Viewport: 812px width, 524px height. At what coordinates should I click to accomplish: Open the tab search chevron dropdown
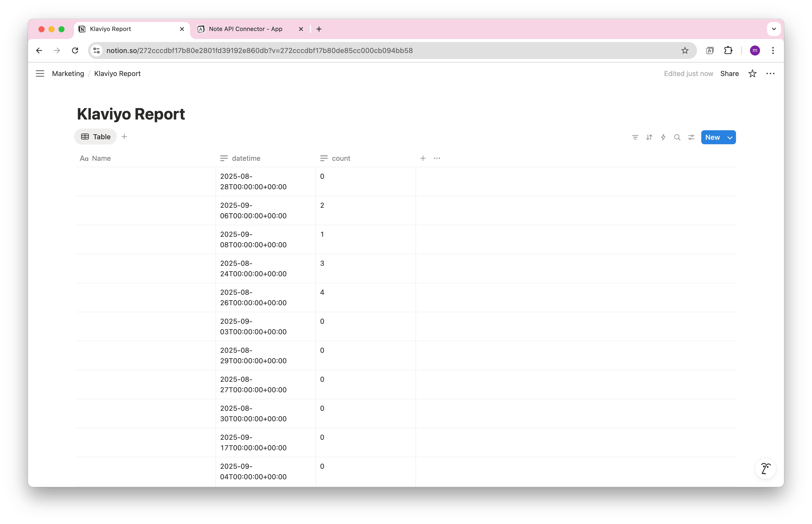[774, 29]
